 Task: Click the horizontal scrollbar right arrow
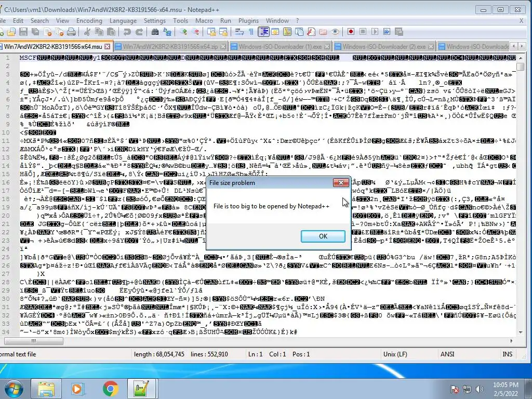(x=512, y=341)
